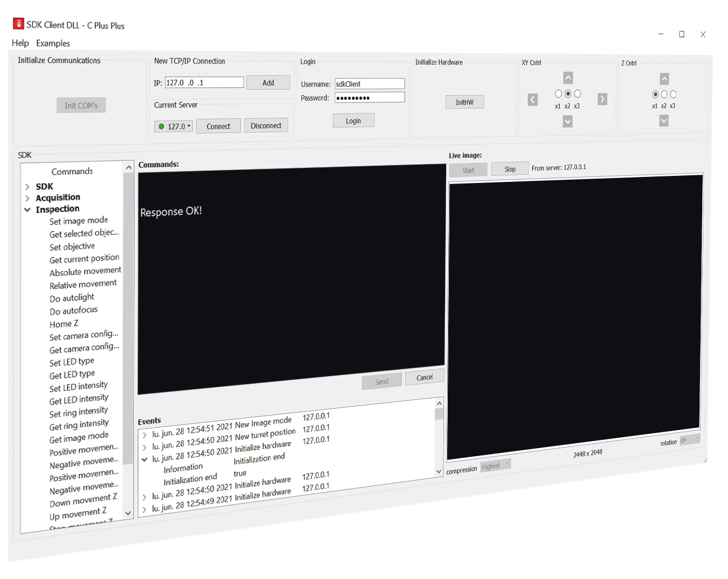Select the Set image mode command
This screenshot has width=728, height=579.
click(x=79, y=221)
